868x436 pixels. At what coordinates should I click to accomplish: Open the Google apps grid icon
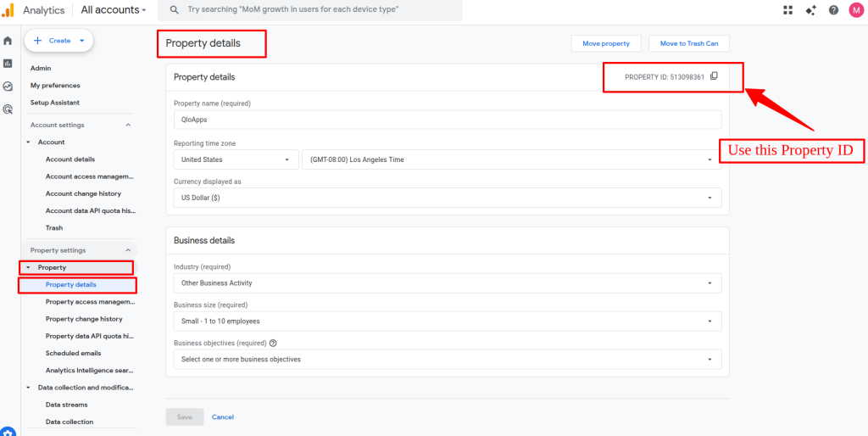click(x=788, y=10)
